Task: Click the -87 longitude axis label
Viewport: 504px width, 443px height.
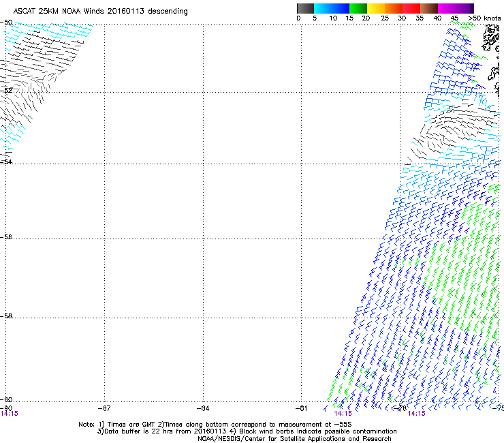Action: [104, 408]
